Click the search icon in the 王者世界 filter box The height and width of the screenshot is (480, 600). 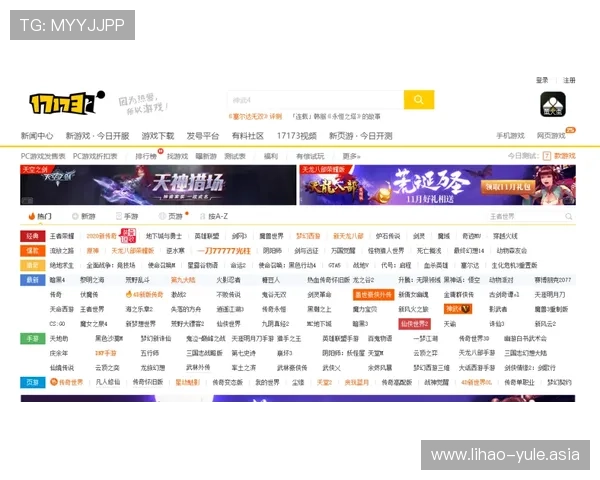coord(569,217)
